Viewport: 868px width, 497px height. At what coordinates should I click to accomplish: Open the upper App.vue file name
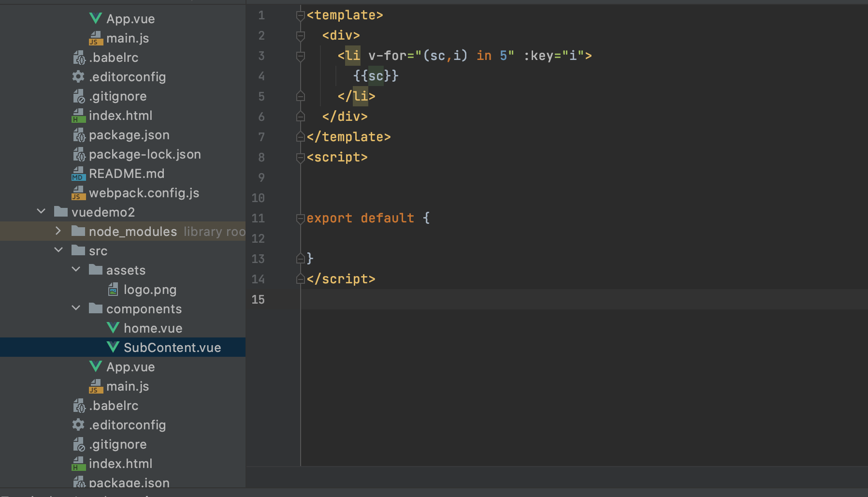(130, 19)
